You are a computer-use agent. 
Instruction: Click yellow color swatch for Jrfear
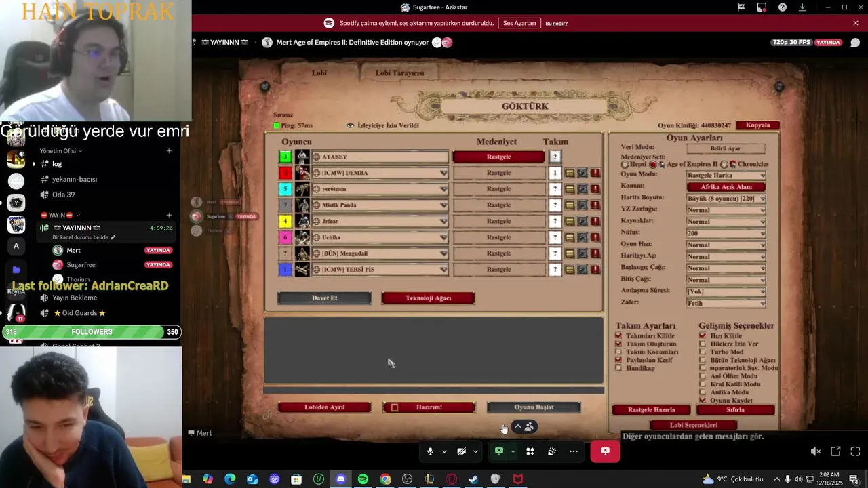(x=285, y=222)
